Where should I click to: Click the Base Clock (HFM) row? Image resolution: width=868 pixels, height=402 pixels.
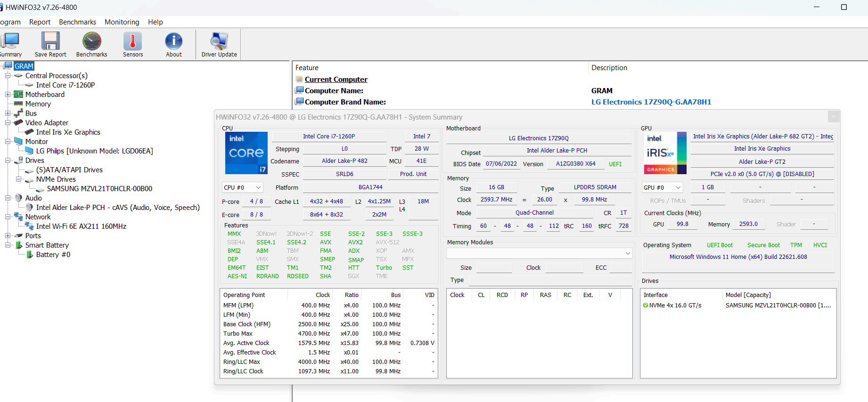coord(329,324)
